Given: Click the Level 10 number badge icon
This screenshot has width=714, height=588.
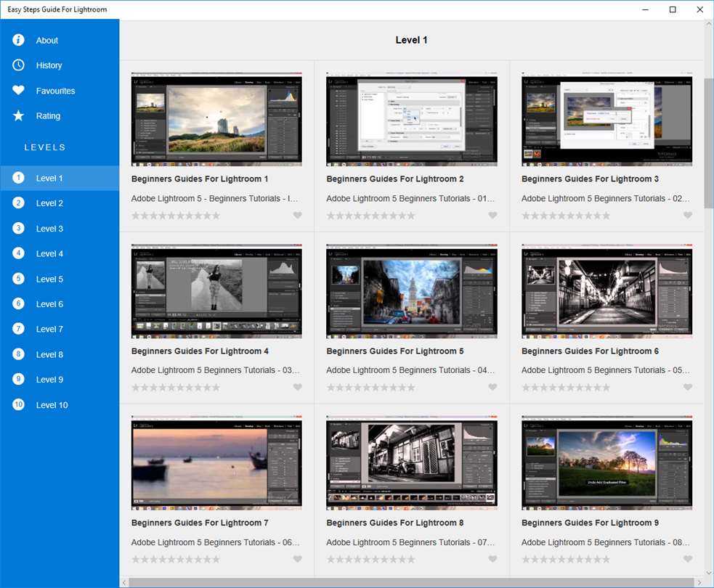Looking at the screenshot, I should click(19, 405).
